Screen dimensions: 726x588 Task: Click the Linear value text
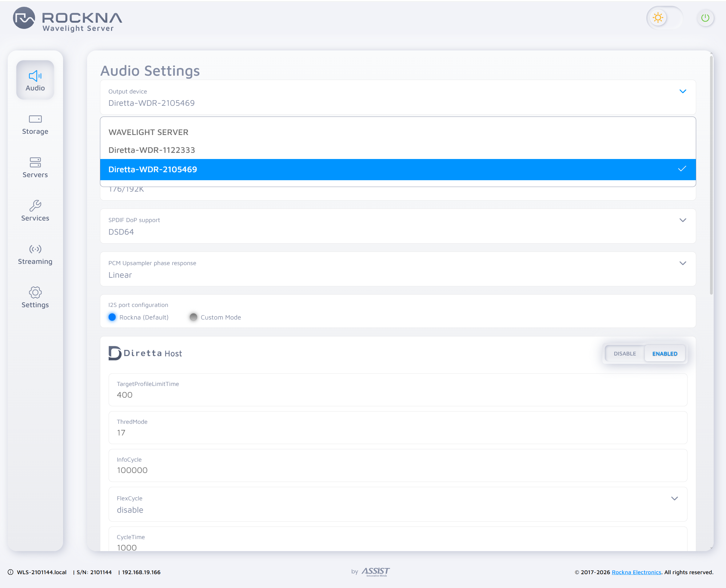(120, 275)
